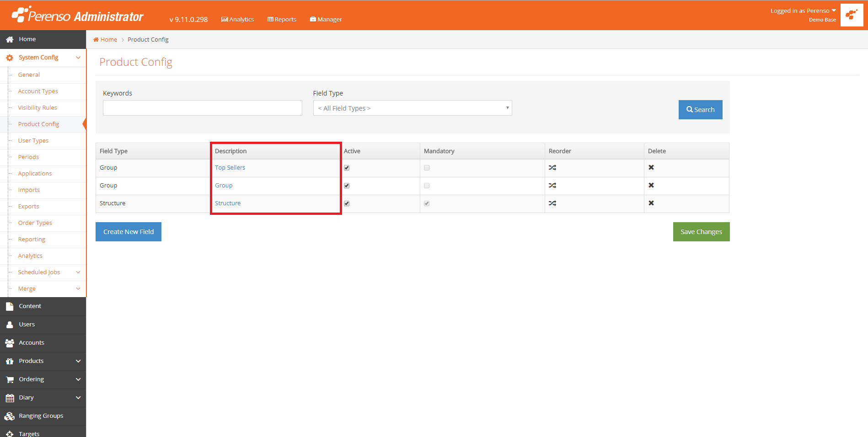The image size is (868, 437).
Task: Click the Ordering cart icon in sidebar
Action: pyautogui.click(x=10, y=379)
